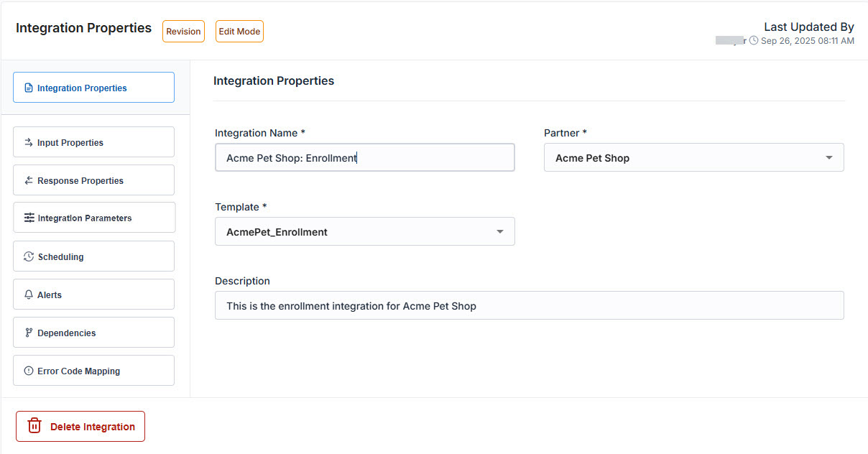Click the Dependencies branch icon
Screen dimensions: 868x454
[29, 333]
